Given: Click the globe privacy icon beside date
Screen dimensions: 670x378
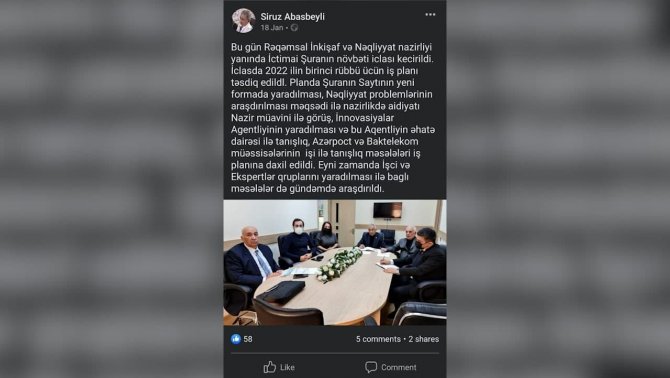Looking at the screenshot, I should [294, 28].
